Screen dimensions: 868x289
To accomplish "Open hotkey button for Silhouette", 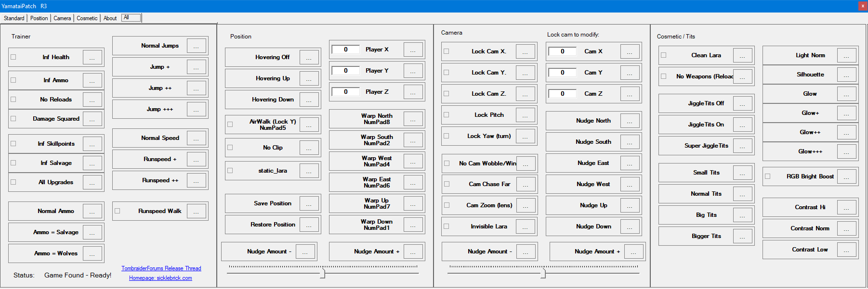I will 847,75.
